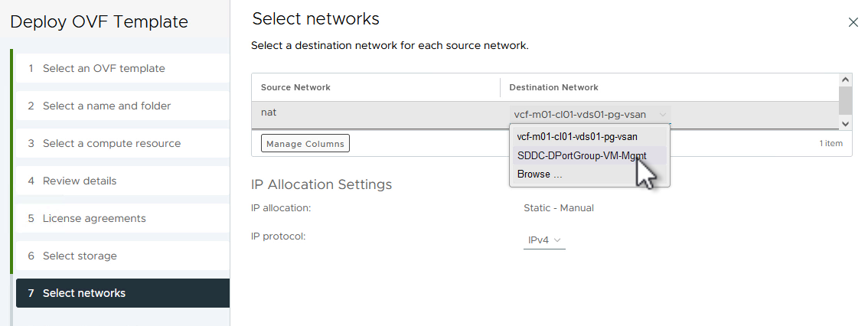
Task: Close the Deploy OVF Template dialog
Action: (x=853, y=23)
